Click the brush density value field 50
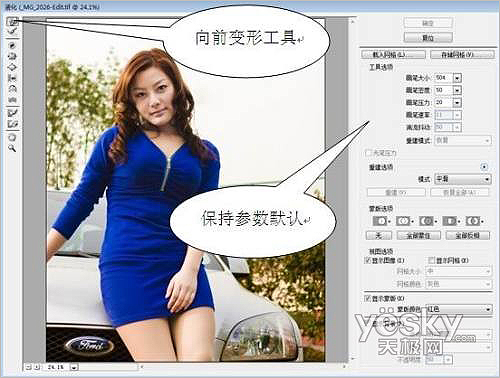500x378 pixels. point(444,90)
